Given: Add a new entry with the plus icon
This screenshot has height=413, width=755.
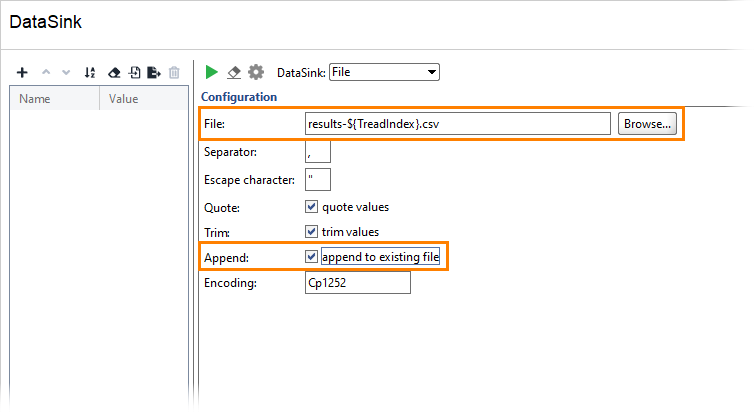Looking at the screenshot, I should (x=22, y=73).
